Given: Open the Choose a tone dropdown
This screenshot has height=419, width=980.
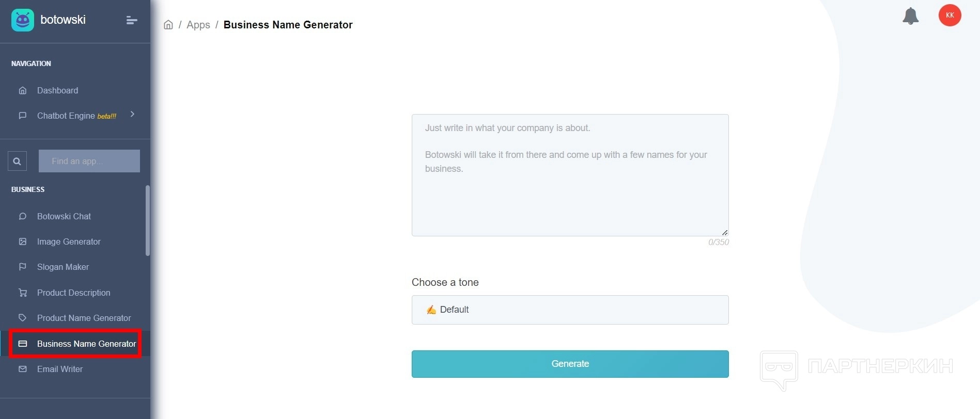Looking at the screenshot, I should [x=570, y=310].
